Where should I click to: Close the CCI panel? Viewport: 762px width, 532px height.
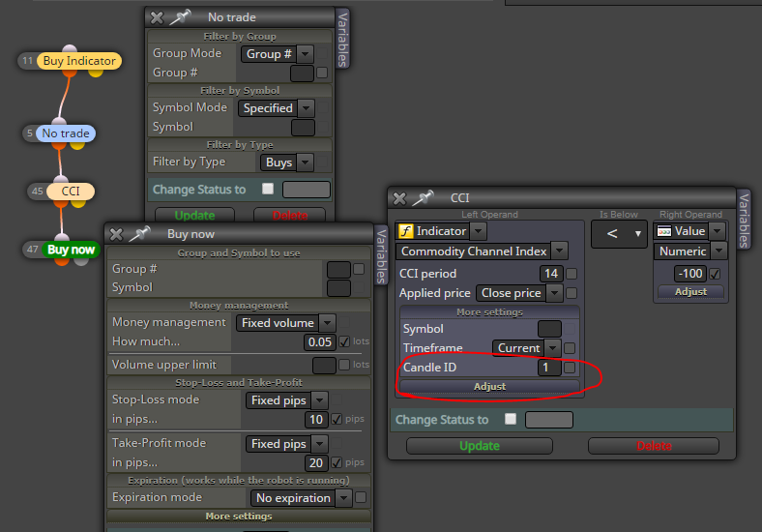pos(399,198)
